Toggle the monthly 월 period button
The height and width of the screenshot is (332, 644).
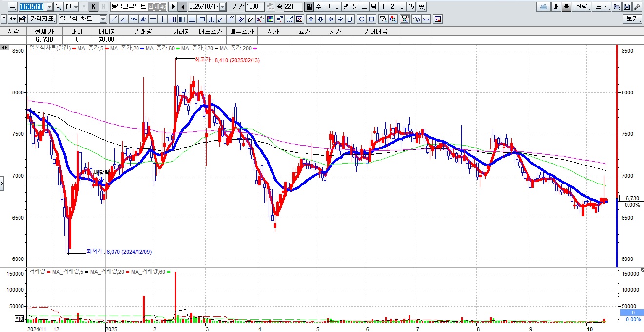327,7
